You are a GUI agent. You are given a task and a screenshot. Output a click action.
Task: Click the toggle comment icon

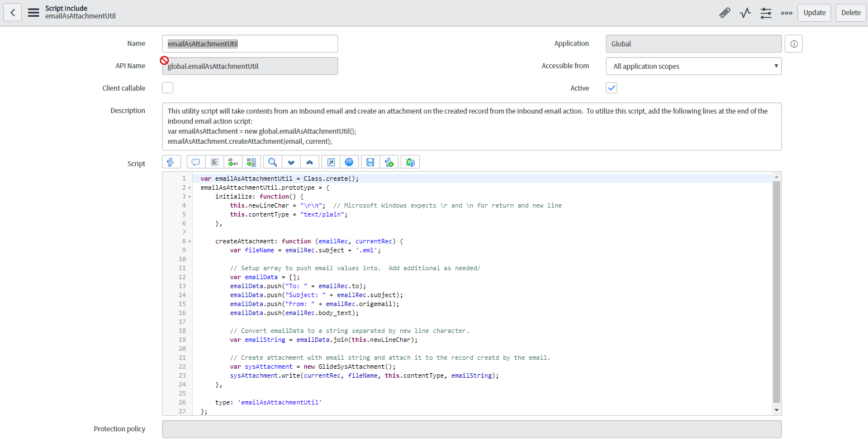pyautogui.click(x=196, y=162)
